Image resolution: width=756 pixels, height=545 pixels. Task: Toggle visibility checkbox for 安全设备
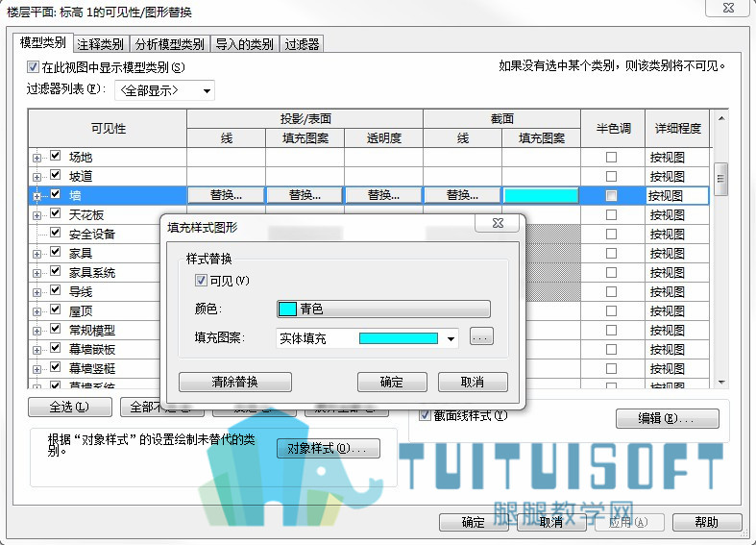[x=56, y=233]
